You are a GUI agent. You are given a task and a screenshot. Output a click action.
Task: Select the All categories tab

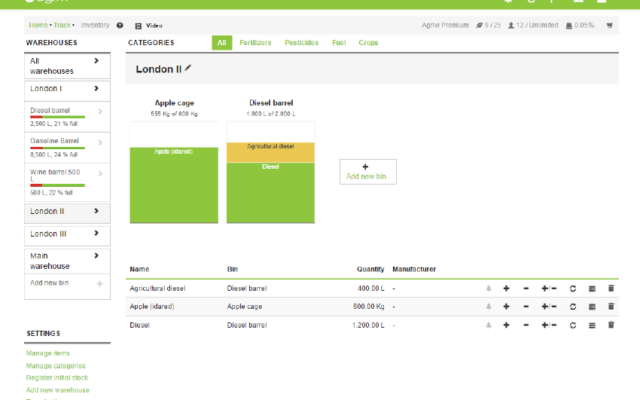tap(222, 43)
